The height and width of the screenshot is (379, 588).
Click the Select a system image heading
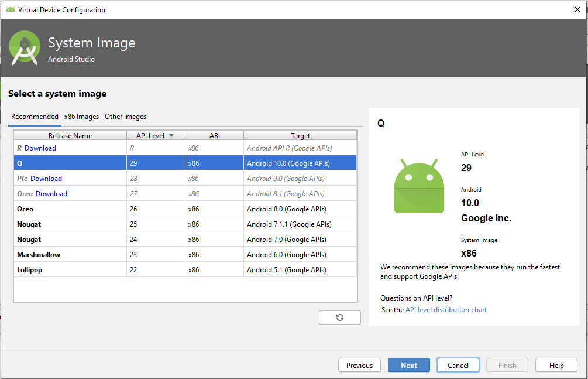[57, 94]
